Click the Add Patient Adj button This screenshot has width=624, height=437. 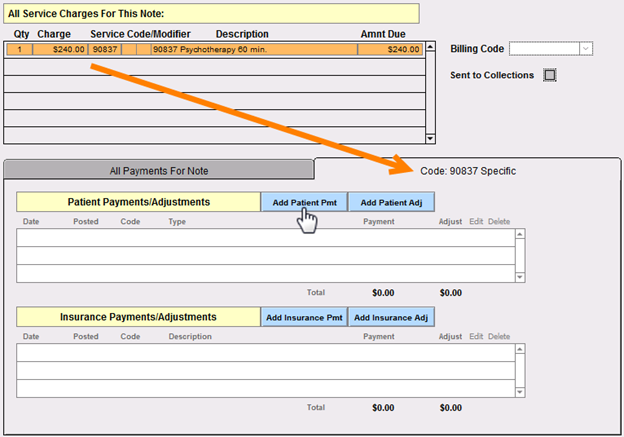391,202
